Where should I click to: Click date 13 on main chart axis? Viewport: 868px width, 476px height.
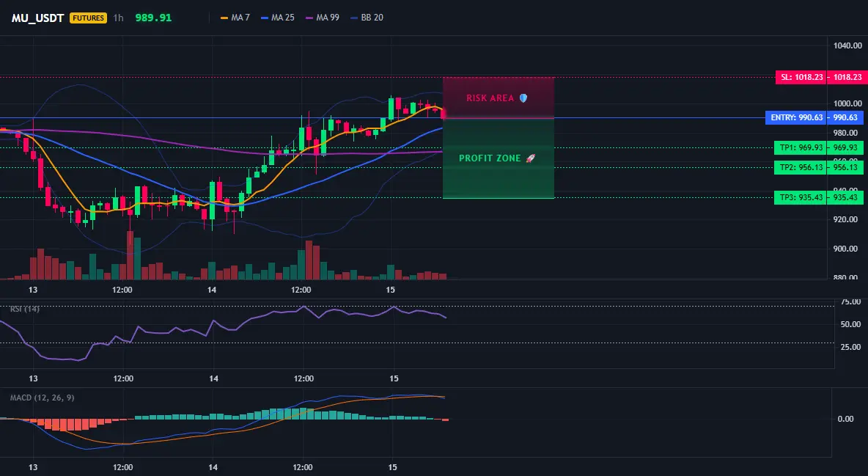click(x=33, y=290)
